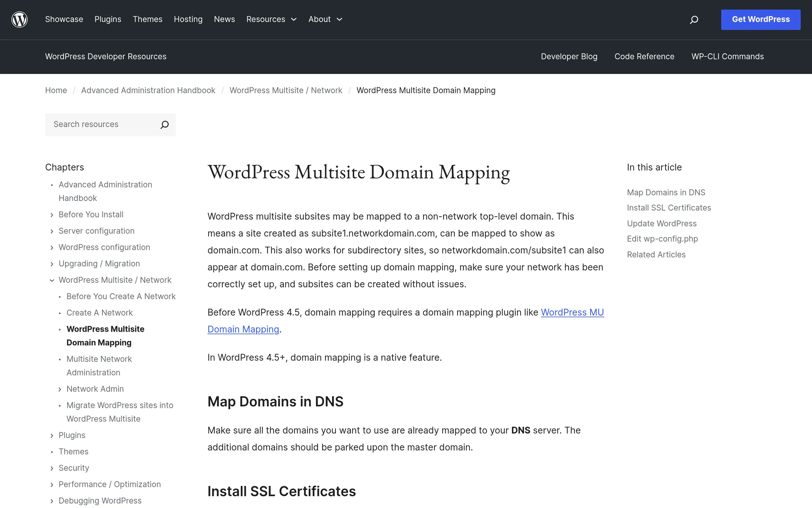The image size is (812, 508).
Task: Click WordPress Multisite / Network breadcrumb
Action: tap(286, 90)
